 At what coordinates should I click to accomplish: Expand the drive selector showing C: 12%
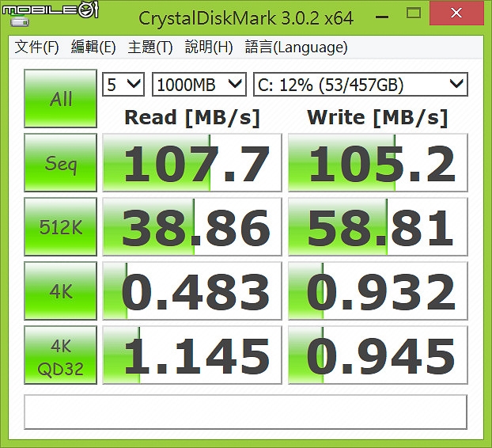click(361, 84)
